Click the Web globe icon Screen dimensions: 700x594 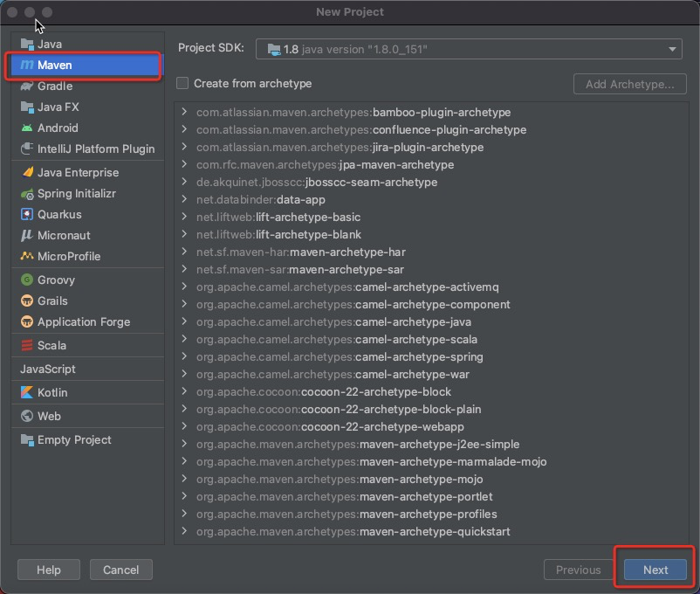click(x=27, y=416)
